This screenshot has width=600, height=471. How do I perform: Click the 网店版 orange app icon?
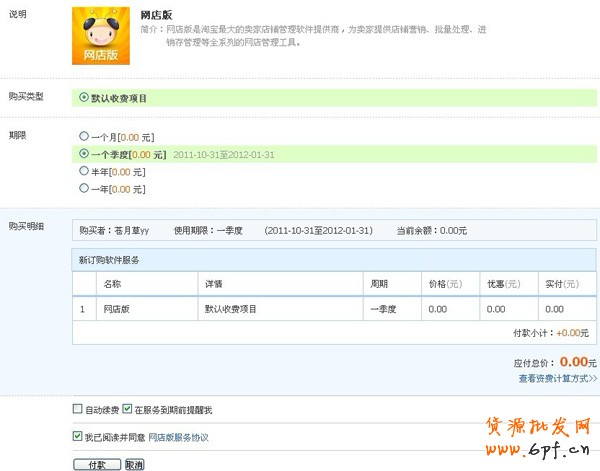pyautogui.click(x=102, y=37)
